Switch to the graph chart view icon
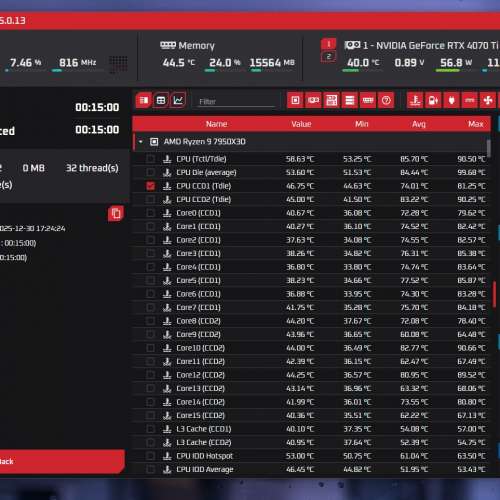 [x=178, y=100]
